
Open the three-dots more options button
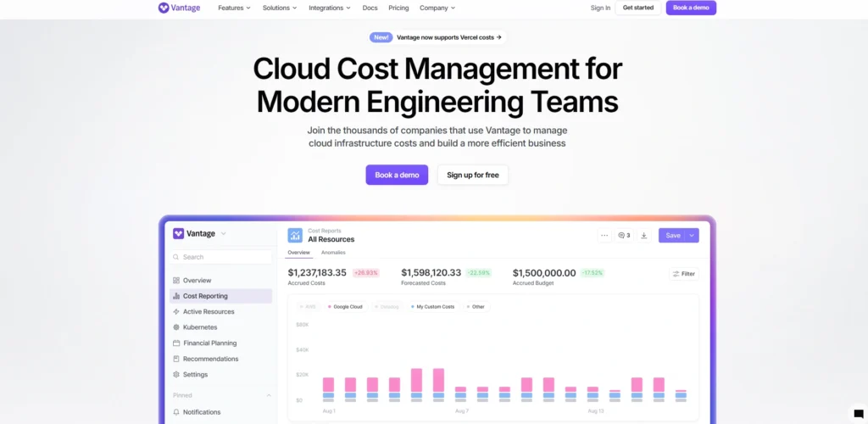(604, 235)
